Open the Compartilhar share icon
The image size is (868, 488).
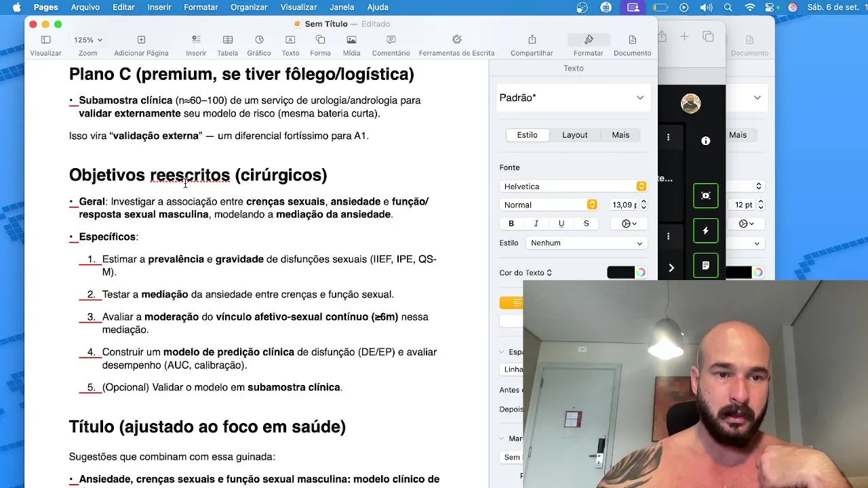pos(532,40)
